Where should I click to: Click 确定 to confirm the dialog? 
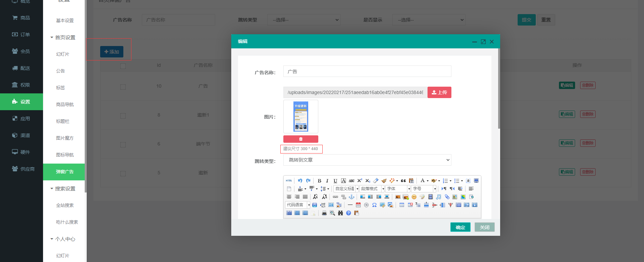(460, 227)
